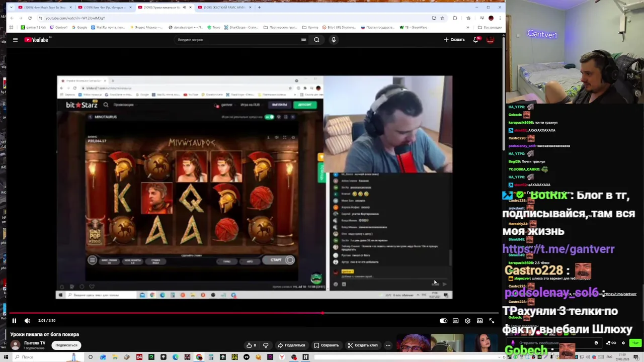Open YouTube account avatar menu
Screen dimensions: 644x362
pyautogui.click(x=491, y=40)
